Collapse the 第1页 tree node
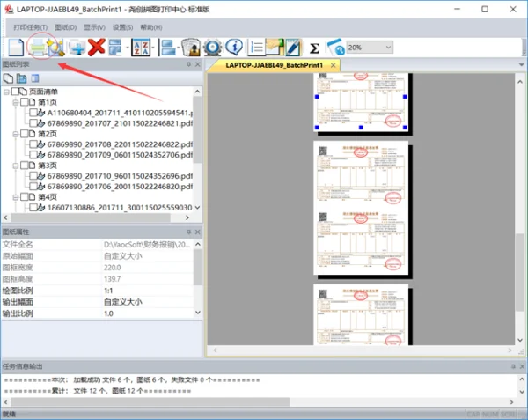The height and width of the screenshot is (420, 528). 15,102
